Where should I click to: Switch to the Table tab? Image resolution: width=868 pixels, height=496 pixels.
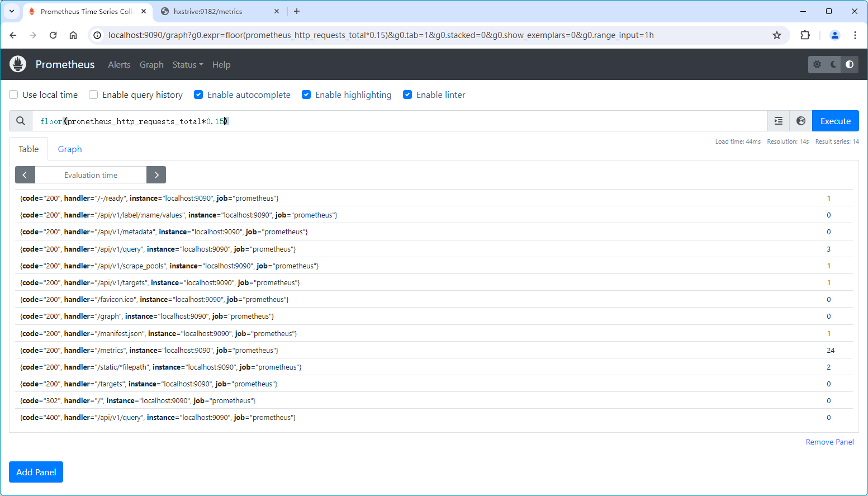point(29,149)
